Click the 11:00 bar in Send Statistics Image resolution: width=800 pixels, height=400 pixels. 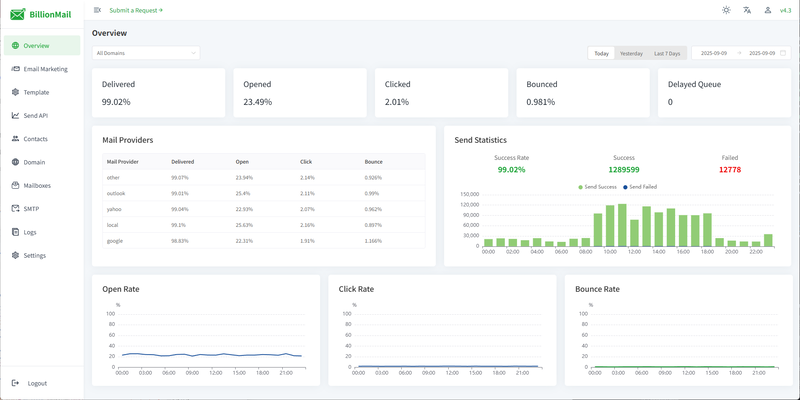tap(622, 225)
